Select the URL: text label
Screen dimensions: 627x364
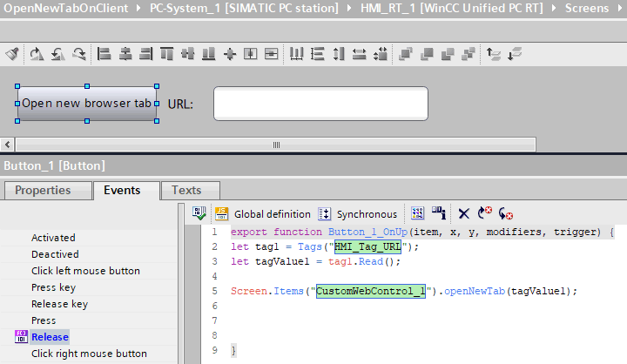[x=180, y=104]
